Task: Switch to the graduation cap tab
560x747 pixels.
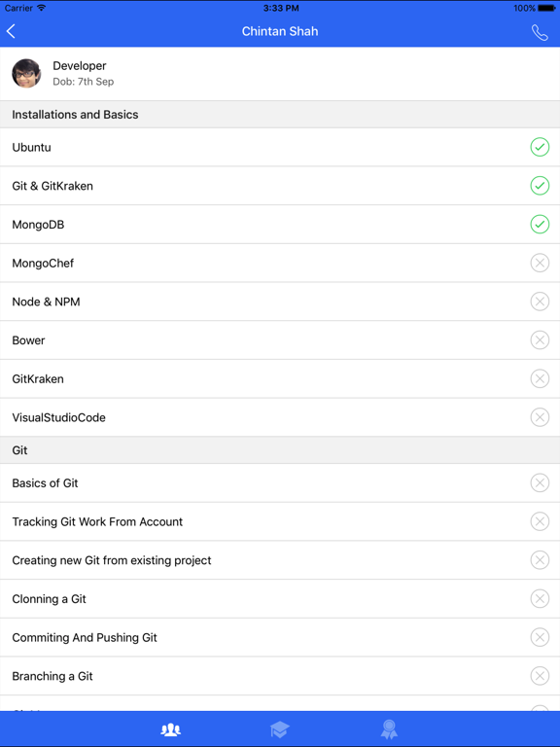Action: [x=280, y=729]
